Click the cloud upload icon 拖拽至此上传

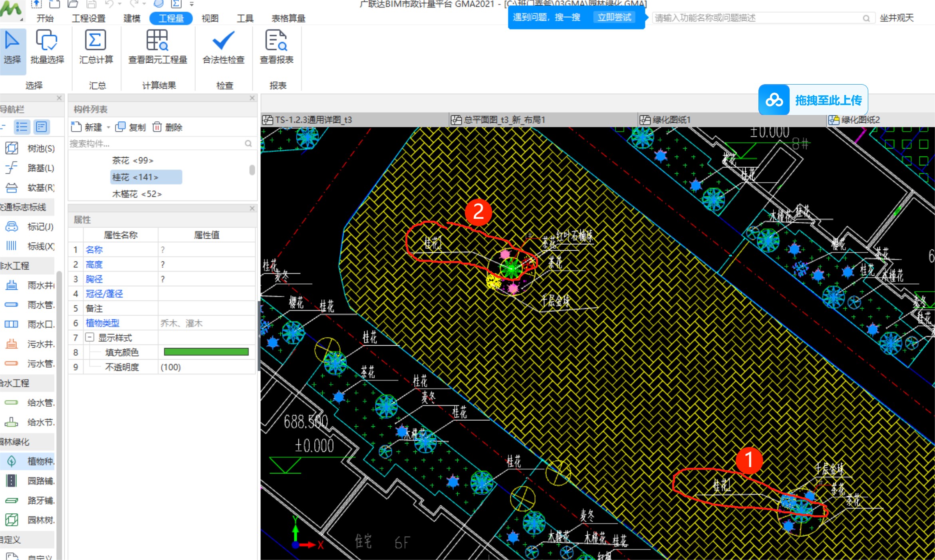[x=774, y=100]
